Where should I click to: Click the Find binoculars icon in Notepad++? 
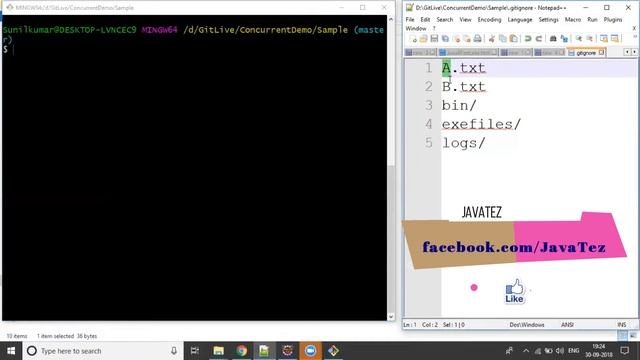pos(553,39)
